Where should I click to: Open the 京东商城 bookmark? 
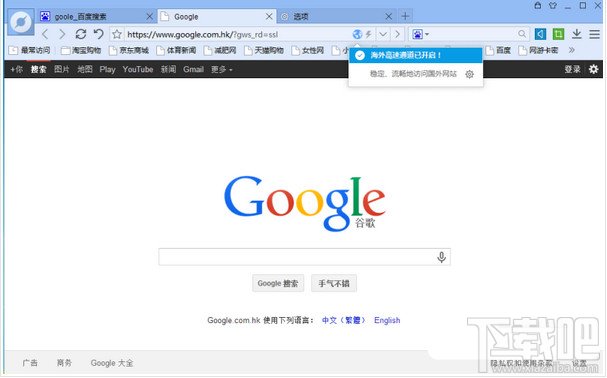click(129, 50)
